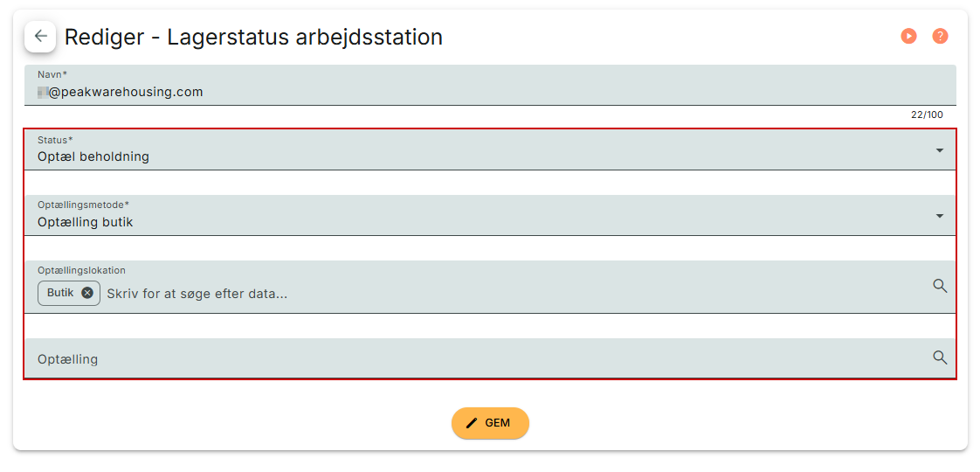Click the Status* field label

(x=55, y=140)
